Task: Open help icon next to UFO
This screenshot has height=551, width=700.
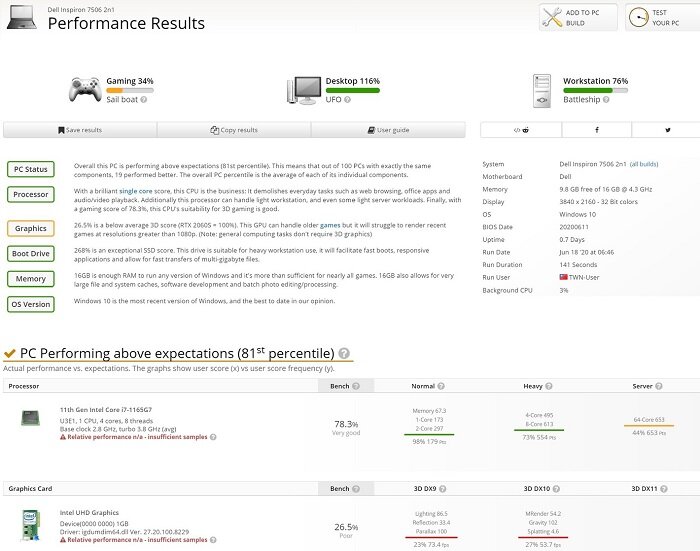Action: click(347, 100)
